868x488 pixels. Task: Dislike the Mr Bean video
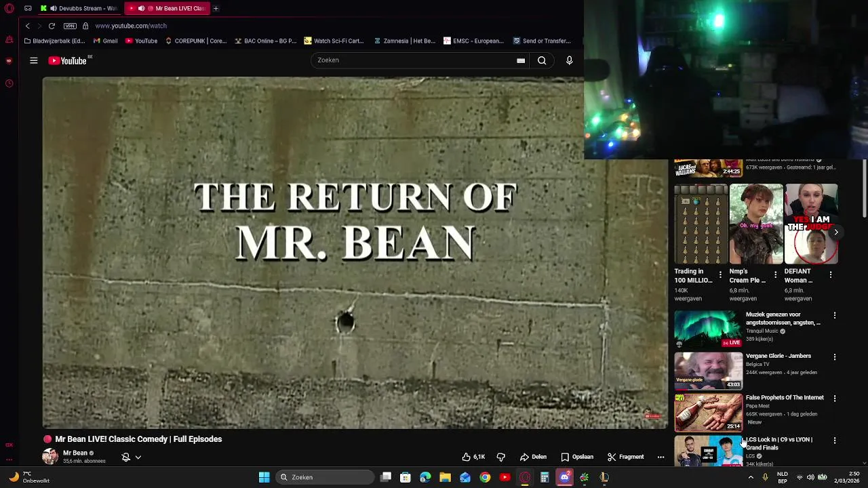tap(500, 457)
